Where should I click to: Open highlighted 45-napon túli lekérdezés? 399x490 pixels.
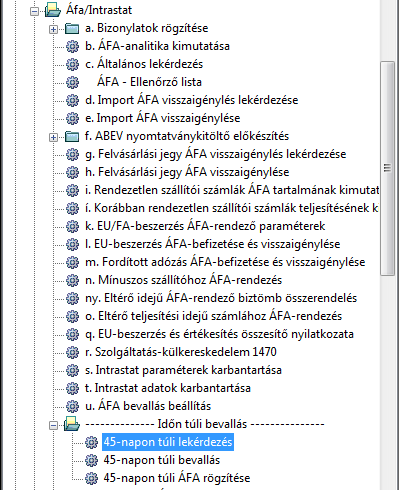[168, 442]
